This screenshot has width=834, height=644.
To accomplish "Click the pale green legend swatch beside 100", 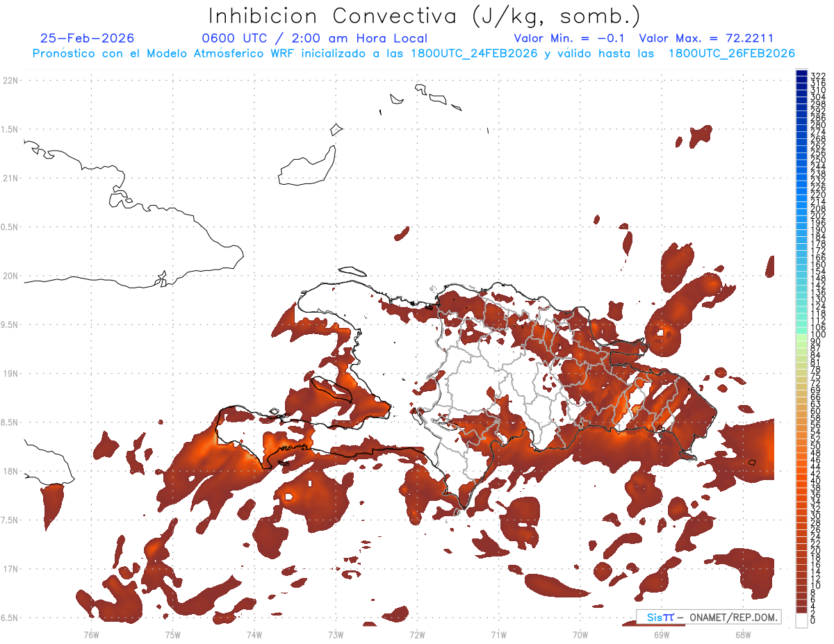I will [x=802, y=336].
